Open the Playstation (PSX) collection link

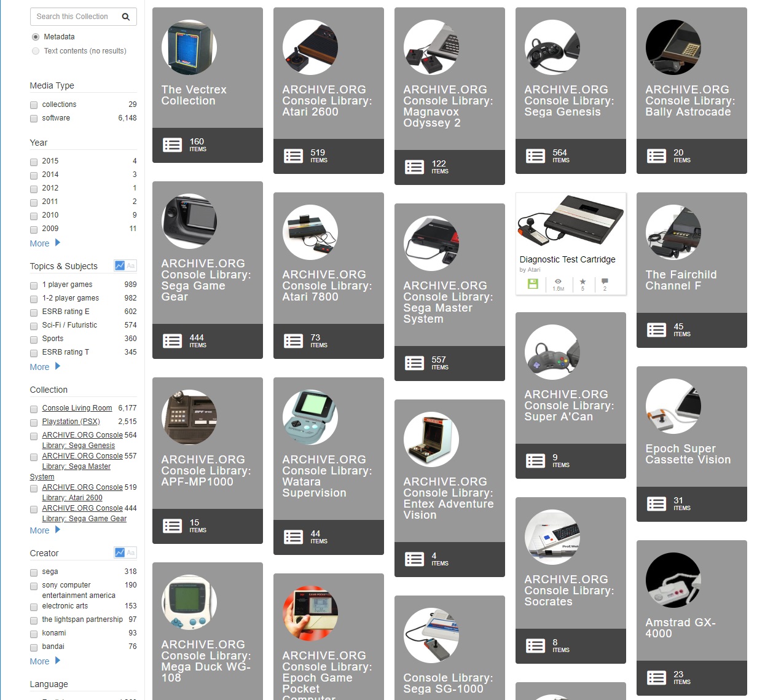(x=71, y=422)
